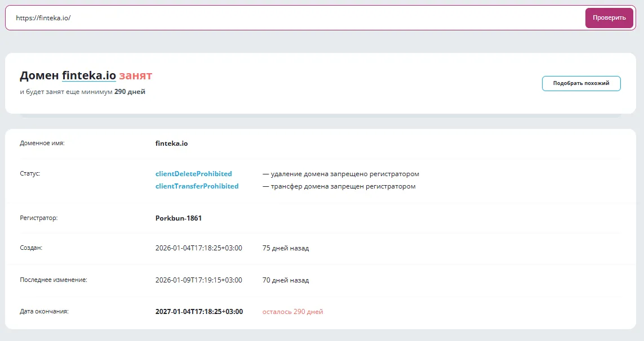Viewport: 644px width, 341px height.
Task: Click the Статус row label
Action: click(x=30, y=173)
